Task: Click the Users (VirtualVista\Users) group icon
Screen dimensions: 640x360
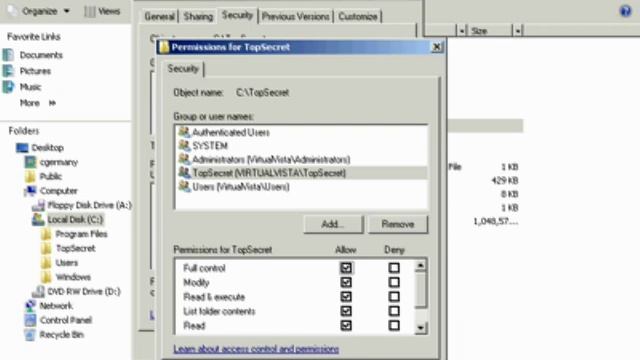Action: point(184,187)
